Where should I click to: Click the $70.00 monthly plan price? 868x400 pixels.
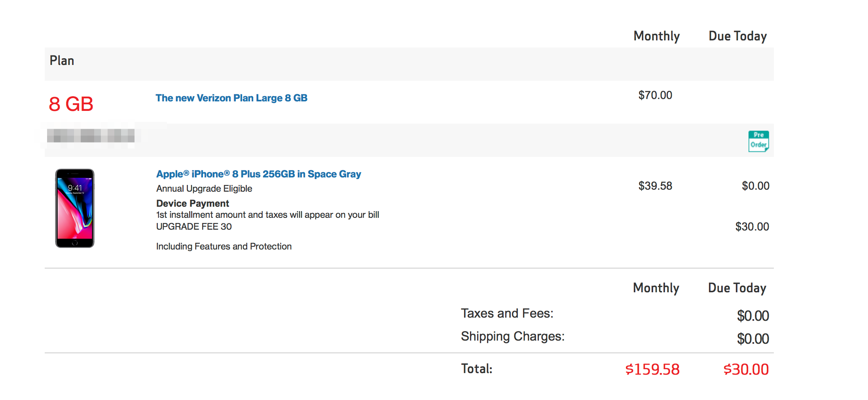tap(655, 95)
